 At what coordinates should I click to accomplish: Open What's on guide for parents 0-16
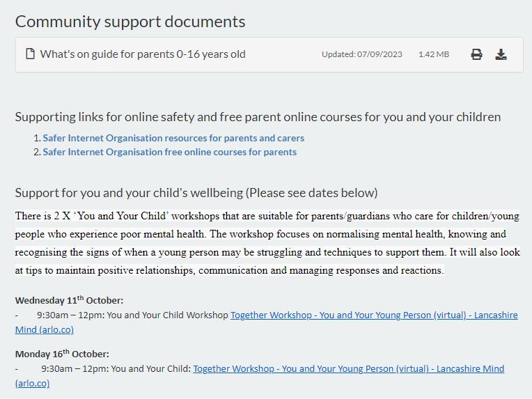point(143,54)
